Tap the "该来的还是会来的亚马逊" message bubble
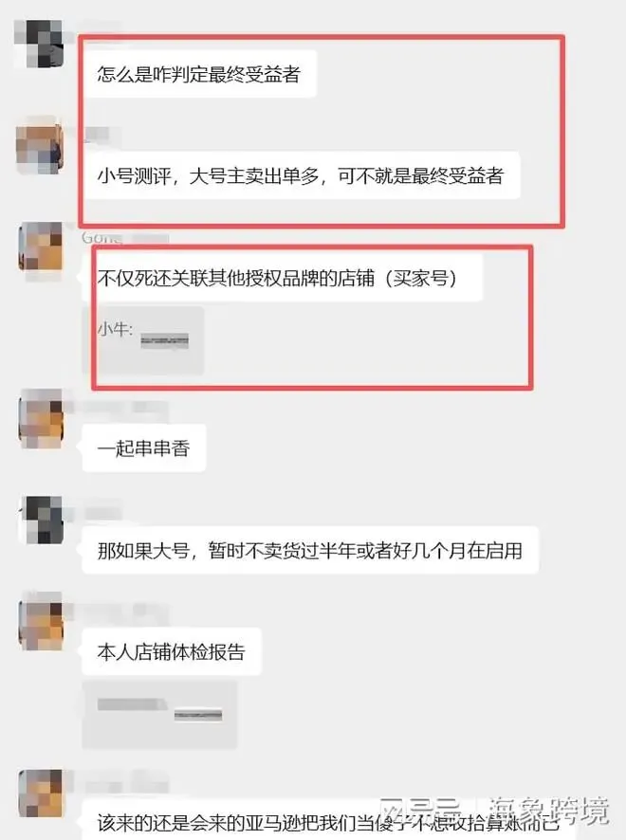Screen dimensions: 626x840 click(327, 820)
